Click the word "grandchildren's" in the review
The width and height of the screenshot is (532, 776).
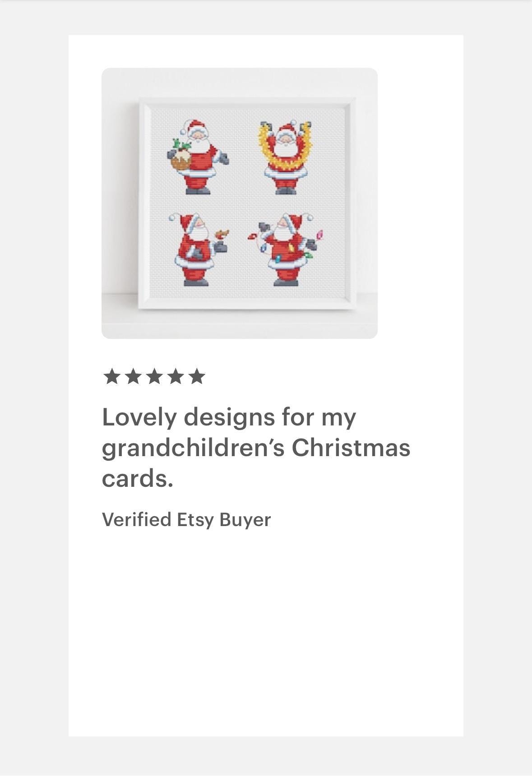[193, 448]
